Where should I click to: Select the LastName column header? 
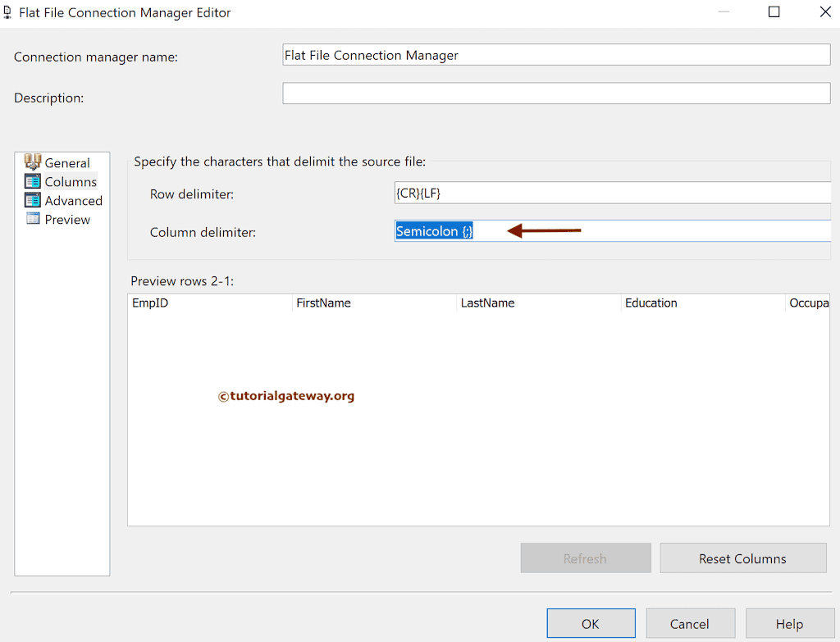click(487, 303)
